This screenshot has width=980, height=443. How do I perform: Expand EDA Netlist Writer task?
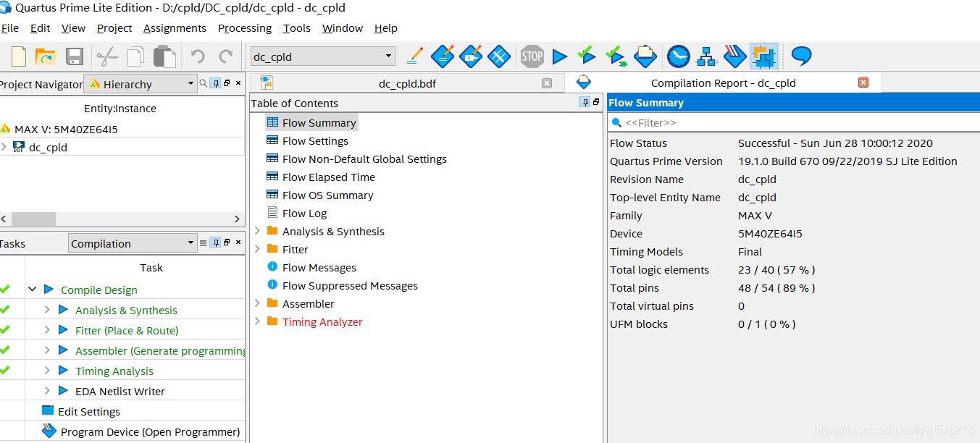pyautogui.click(x=46, y=391)
